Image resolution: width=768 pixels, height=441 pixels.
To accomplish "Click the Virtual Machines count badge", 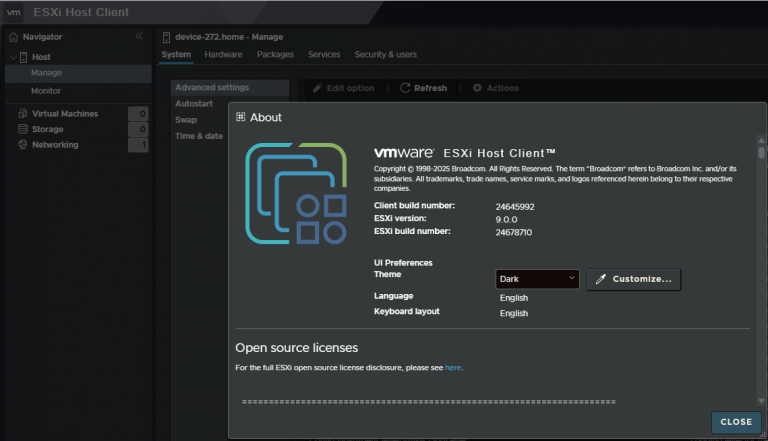I will [x=138, y=114].
